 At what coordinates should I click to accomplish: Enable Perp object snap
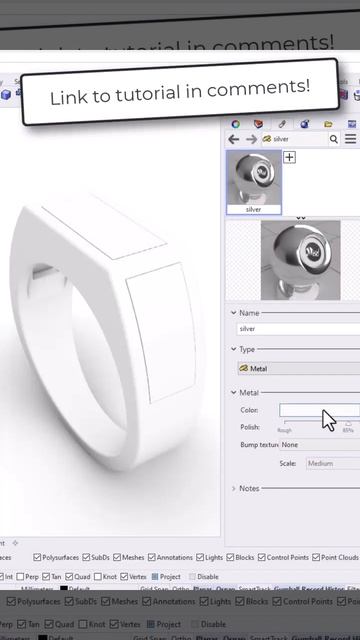tap(20, 577)
